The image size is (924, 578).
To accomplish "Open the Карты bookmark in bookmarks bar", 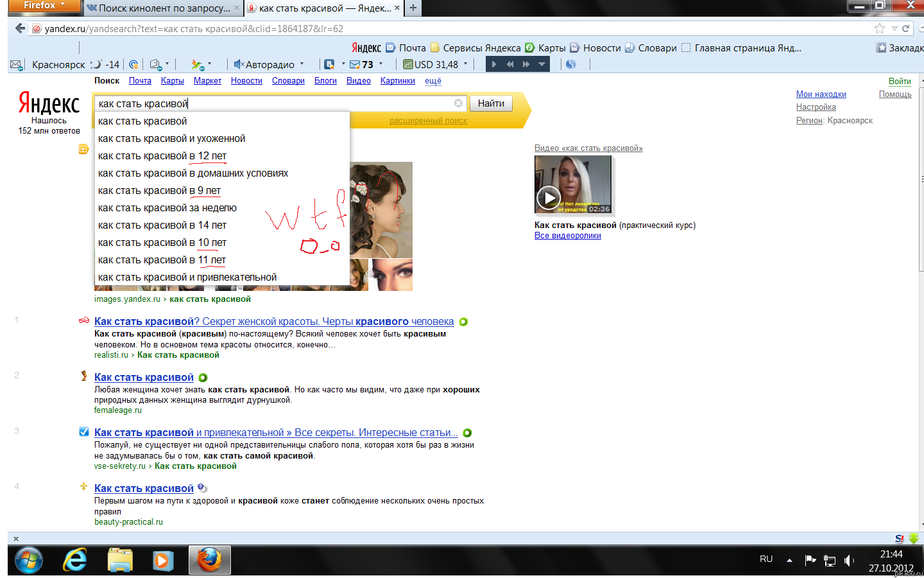I will [x=545, y=48].
